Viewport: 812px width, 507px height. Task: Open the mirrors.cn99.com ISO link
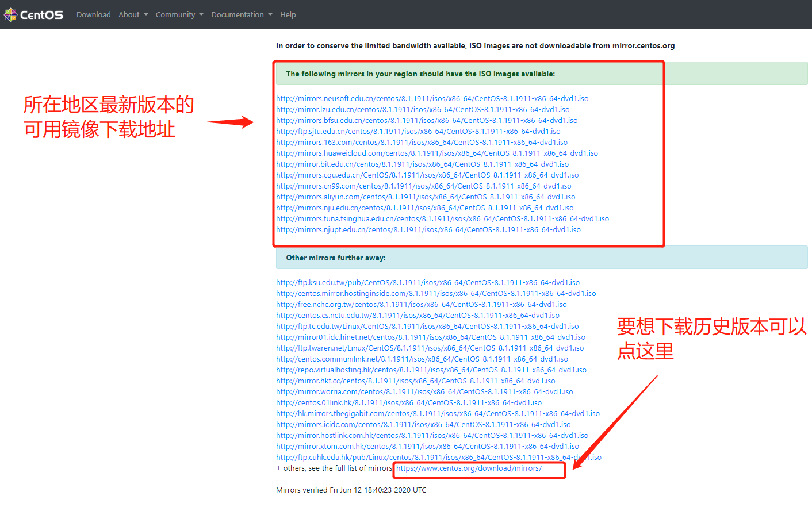[424, 186]
